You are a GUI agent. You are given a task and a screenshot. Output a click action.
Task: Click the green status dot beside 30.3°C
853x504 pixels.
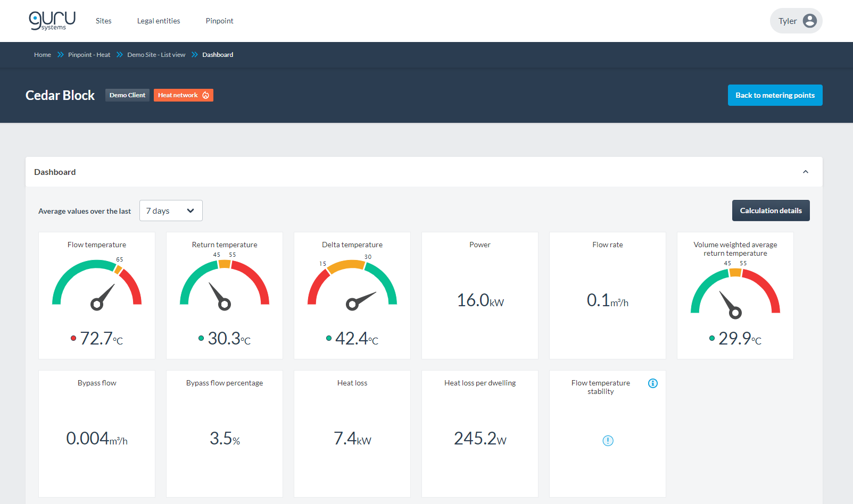coord(201,338)
